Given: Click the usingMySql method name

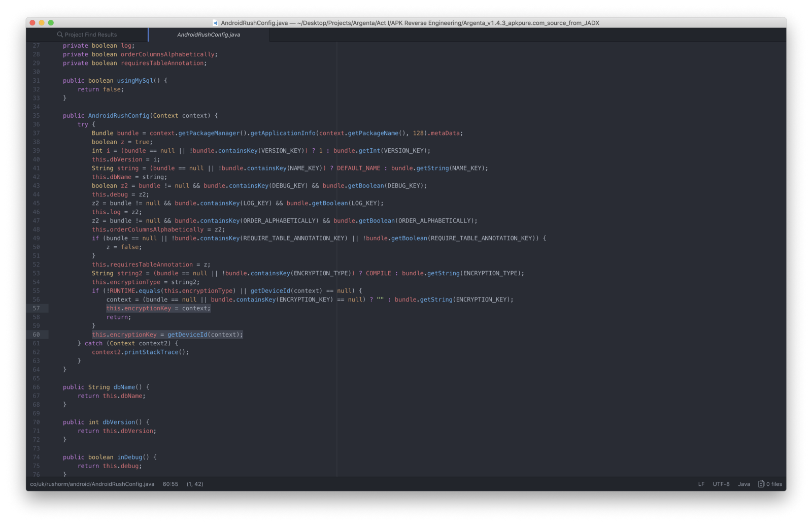Looking at the screenshot, I should (x=135, y=81).
